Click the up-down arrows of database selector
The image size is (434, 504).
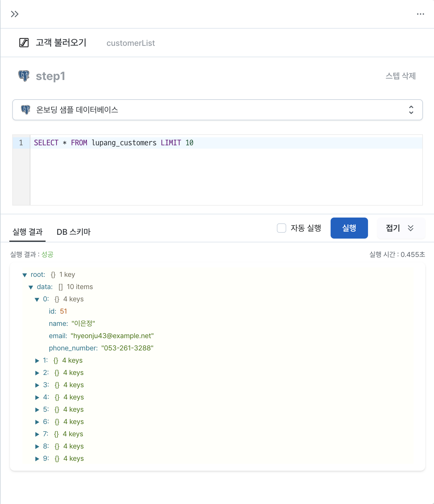411,110
